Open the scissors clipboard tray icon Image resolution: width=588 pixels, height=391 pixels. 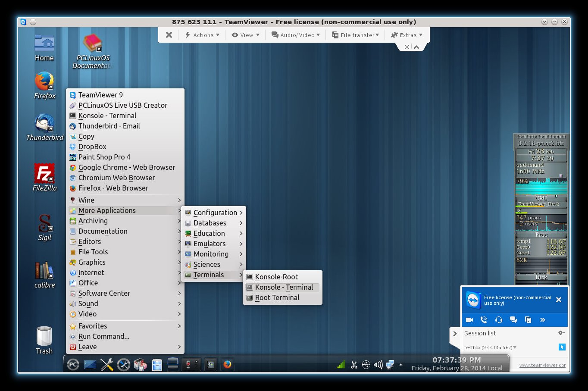354,365
